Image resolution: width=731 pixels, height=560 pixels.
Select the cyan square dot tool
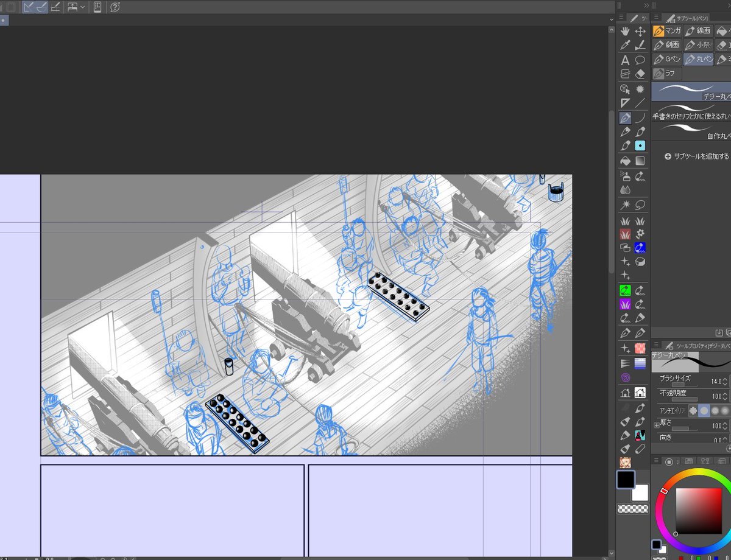(640, 146)
